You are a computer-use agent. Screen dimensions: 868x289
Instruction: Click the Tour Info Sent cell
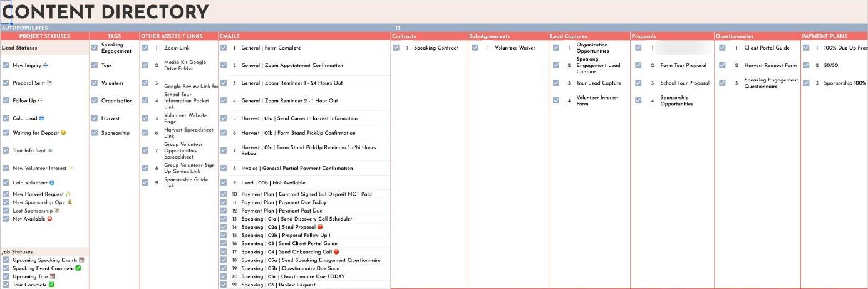tap(33, 150)
